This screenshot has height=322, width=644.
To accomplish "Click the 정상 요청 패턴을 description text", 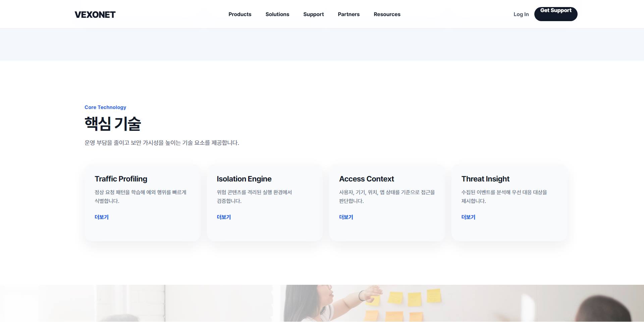I will click(x=141, y=197).
